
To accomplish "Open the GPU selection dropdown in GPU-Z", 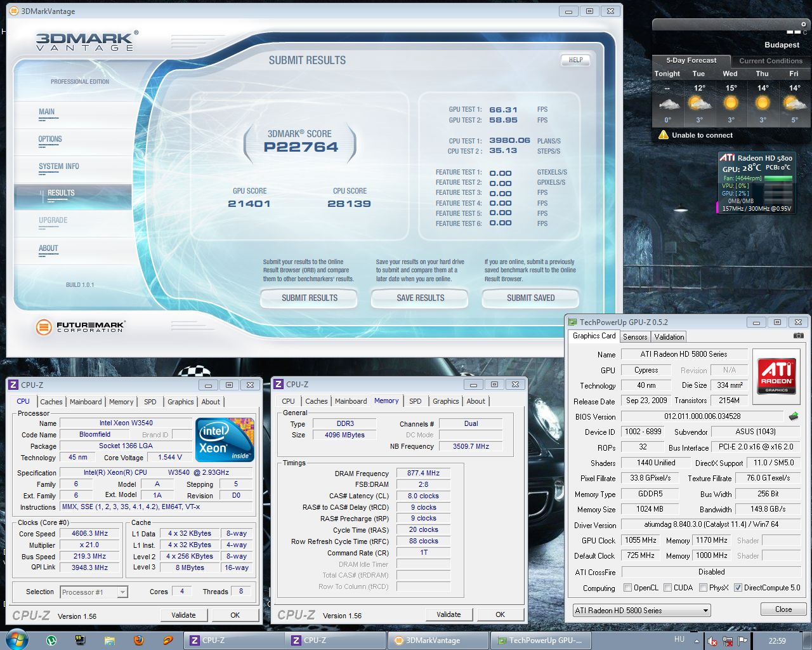I will click(641, 610).
